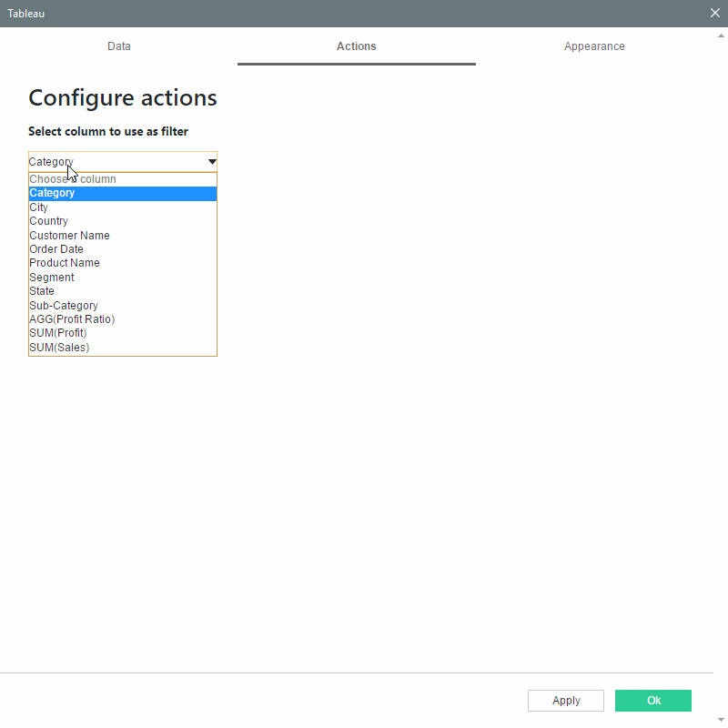Click the column filter dropdown arrow

click(x=211, y=162)
